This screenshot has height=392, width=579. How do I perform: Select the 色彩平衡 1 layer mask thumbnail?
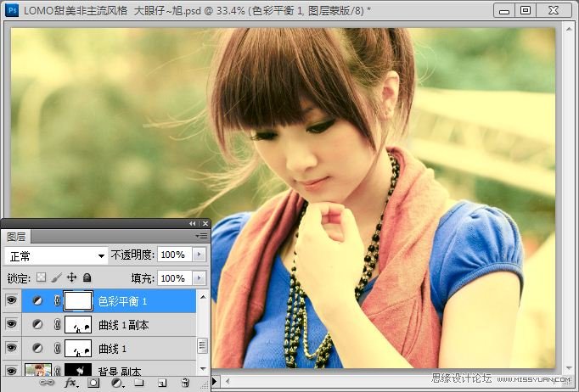78,301
